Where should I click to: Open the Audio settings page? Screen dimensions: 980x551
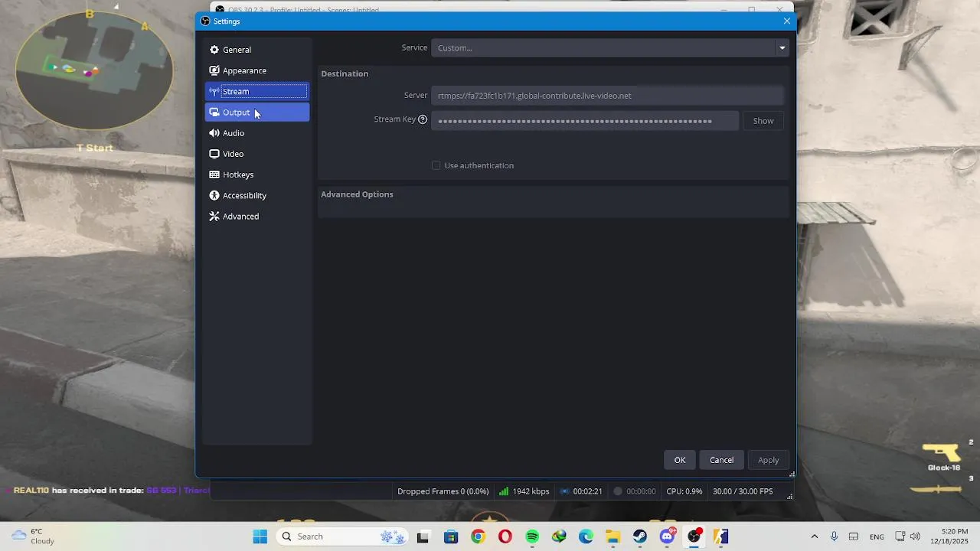tap(257, 133)
